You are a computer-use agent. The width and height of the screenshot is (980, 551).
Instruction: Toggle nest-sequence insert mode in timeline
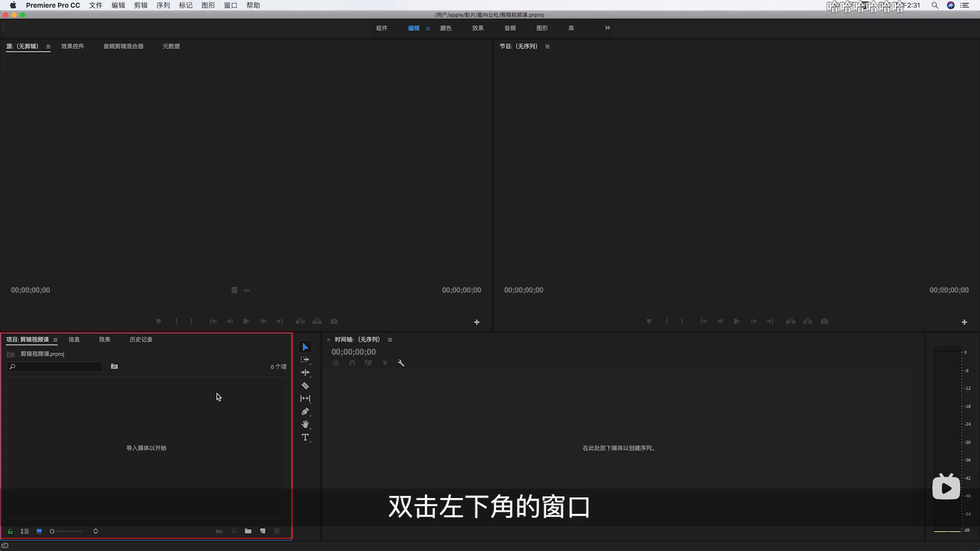coord(336,363)
